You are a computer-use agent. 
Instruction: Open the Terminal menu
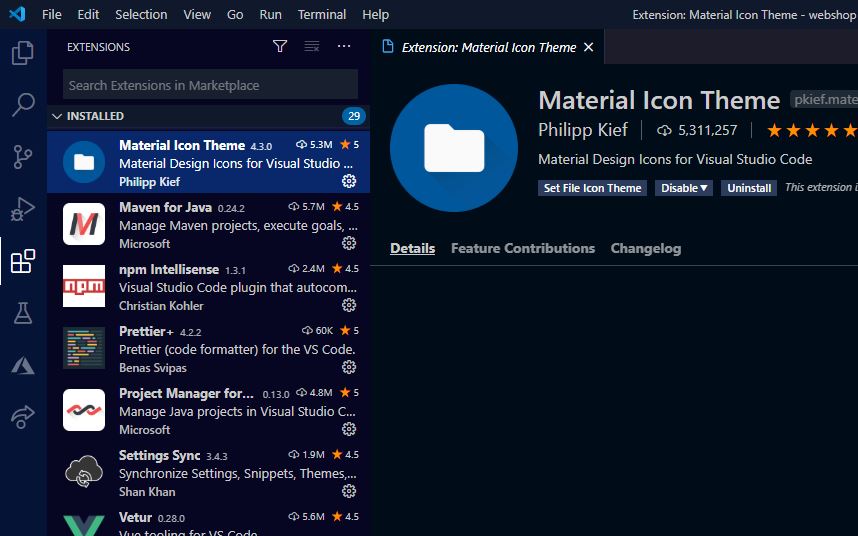point(322,14)
